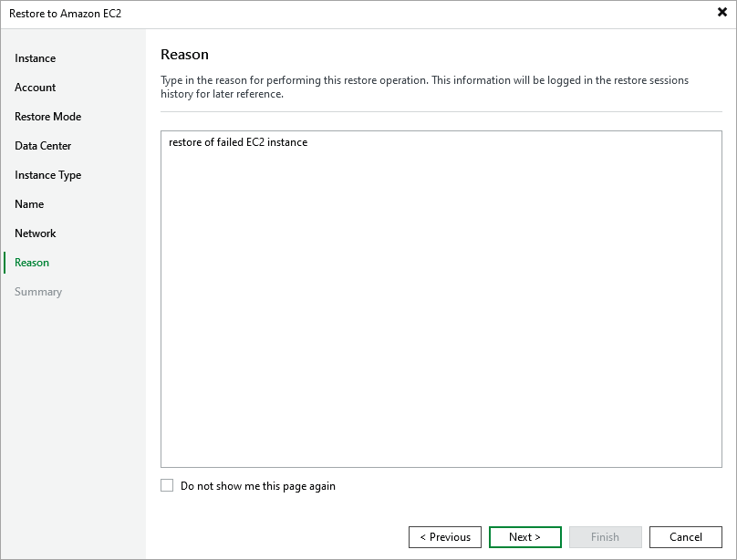Click the Reason step in sidebar
The image size is (737, 560).
point(31,263)
